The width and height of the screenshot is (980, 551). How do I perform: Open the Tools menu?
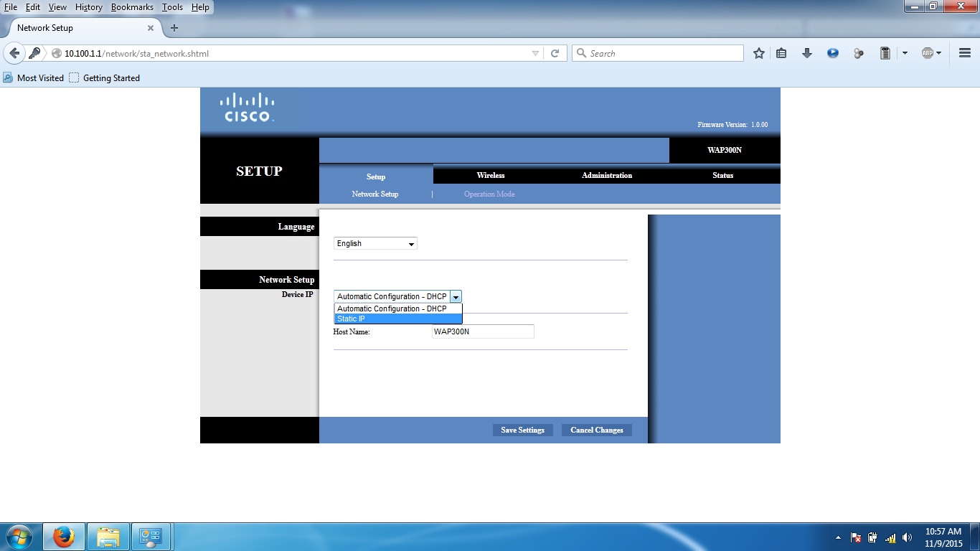coord(172,7)
